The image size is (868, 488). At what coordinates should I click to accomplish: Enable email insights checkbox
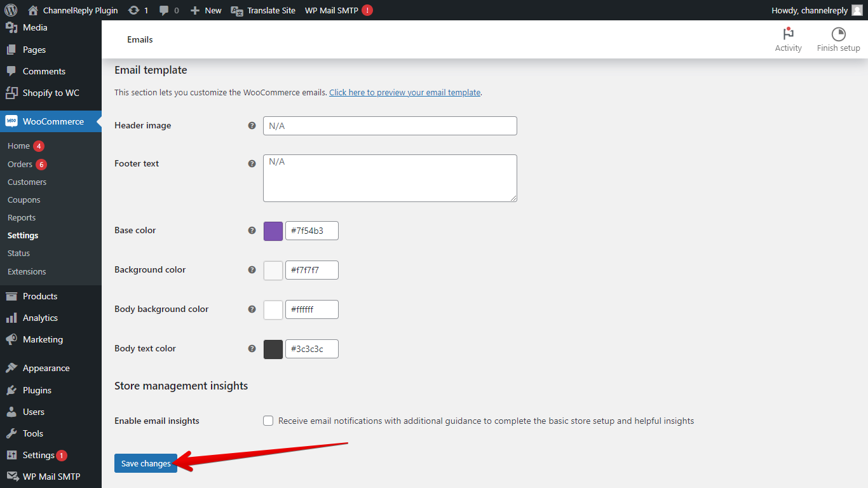click(x=268, y=421)
